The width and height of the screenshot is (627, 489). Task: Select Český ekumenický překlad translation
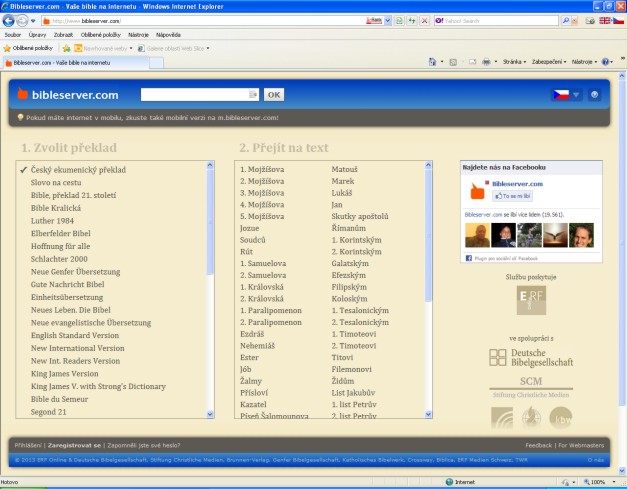[x=78, y=170]
